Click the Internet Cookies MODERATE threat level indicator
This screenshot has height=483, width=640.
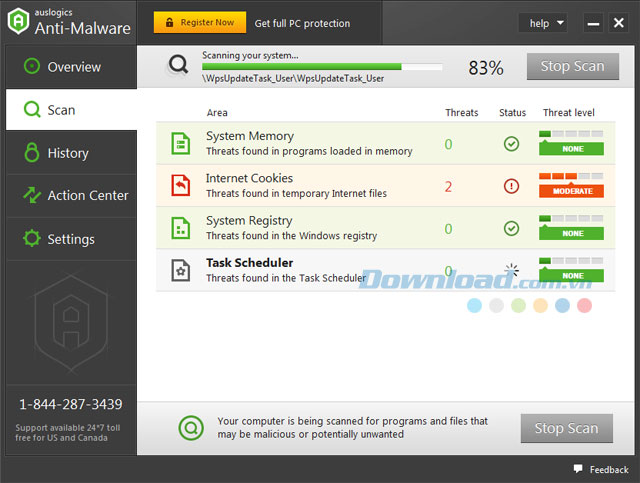coord(571,185)
